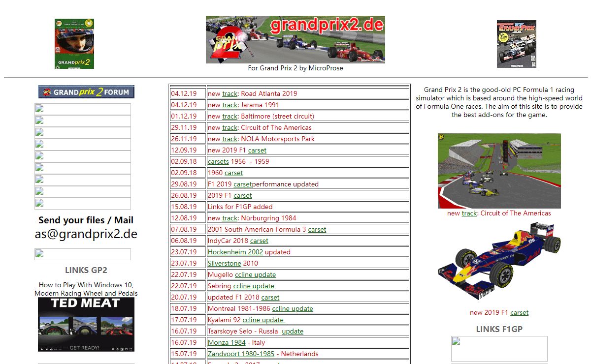
Task: Open the Tsarskoye Selo update link
Action: click(293, 331)
